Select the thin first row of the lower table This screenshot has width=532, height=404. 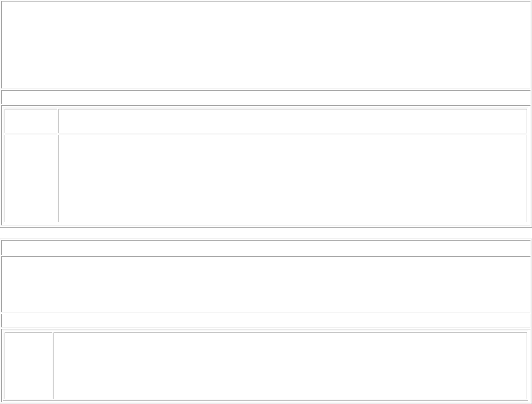[266, 248]
